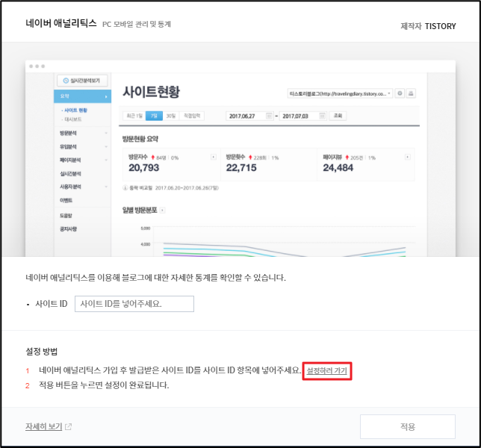Open the calendar icon beside 2017.06.27
481x448 pixels.
[269, 116]
